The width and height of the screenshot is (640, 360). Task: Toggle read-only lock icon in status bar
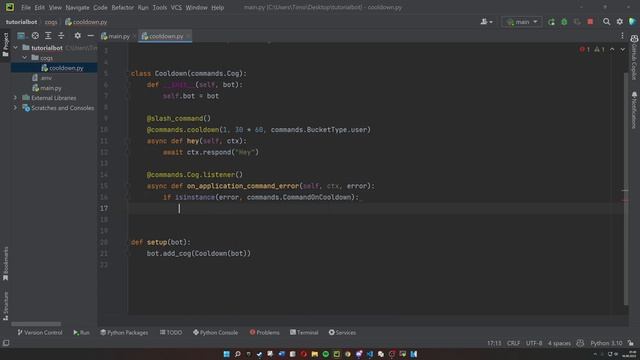[631, 343]
